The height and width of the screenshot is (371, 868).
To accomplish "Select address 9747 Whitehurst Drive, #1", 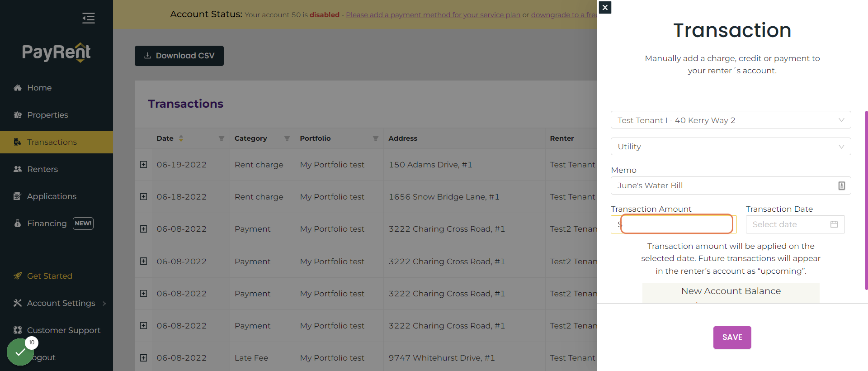I will click(442, 358).
